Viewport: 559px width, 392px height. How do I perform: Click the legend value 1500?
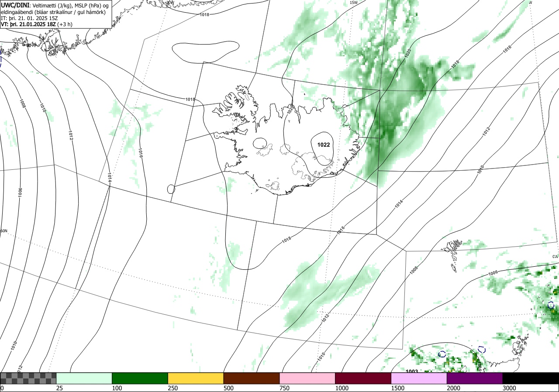[x=397, y=388]
